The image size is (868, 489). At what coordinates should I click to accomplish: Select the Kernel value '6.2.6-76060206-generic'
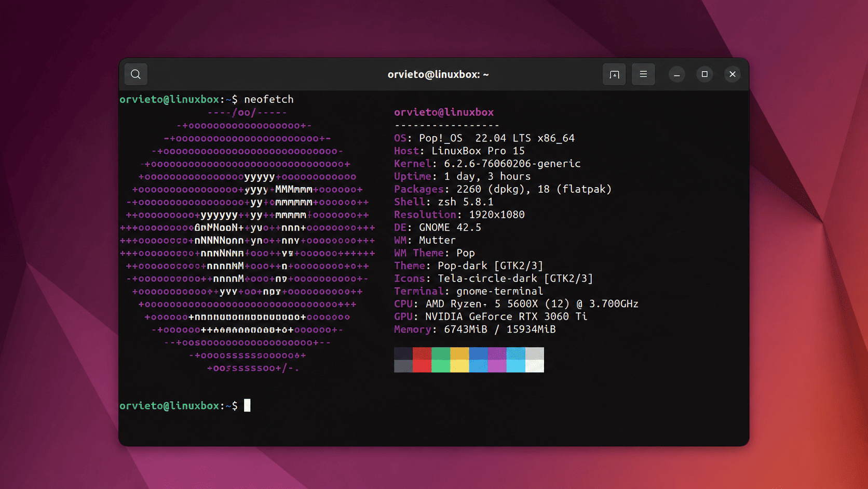[x=512, y=164]
